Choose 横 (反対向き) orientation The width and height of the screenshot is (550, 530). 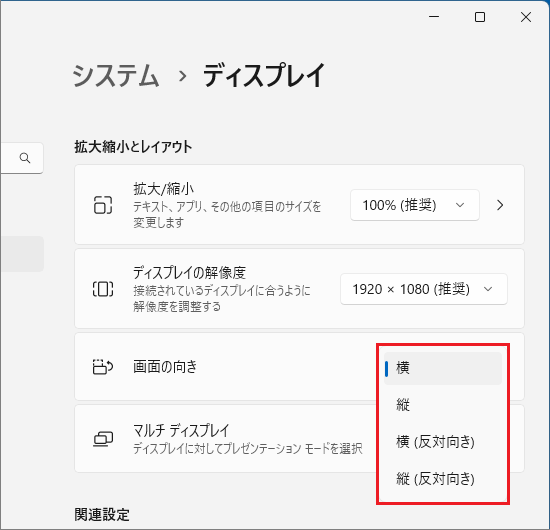point(443,442)
